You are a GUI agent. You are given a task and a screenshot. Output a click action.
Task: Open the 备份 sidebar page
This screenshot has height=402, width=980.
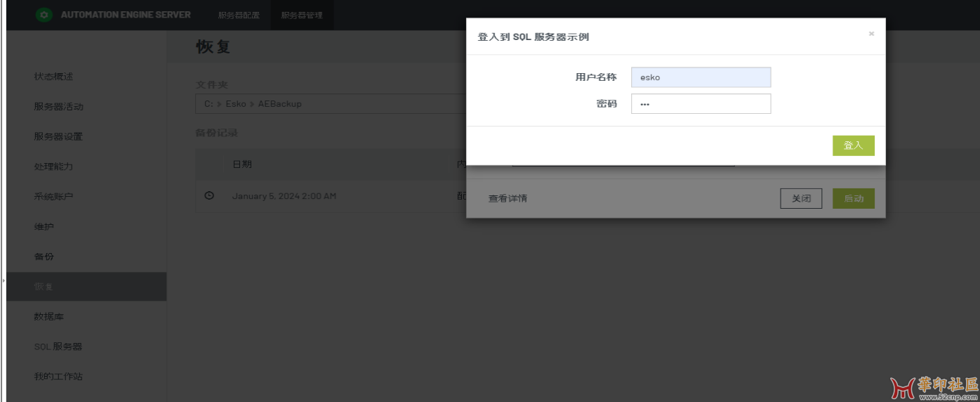coord(44,257)
